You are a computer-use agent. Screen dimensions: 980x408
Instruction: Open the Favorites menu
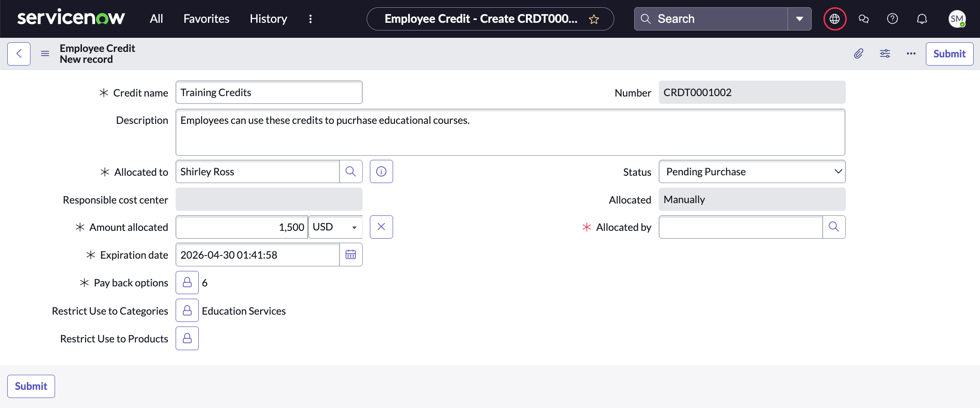point(206,19)
